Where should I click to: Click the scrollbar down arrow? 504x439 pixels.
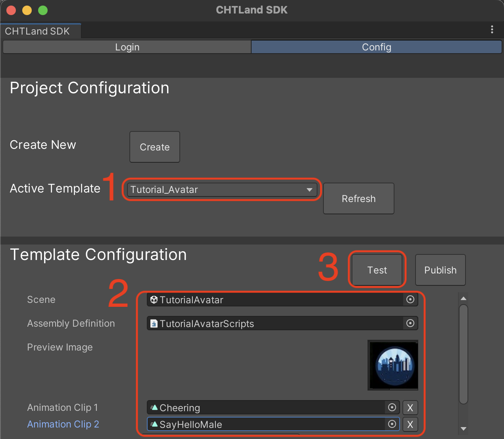tap(463, 429)
